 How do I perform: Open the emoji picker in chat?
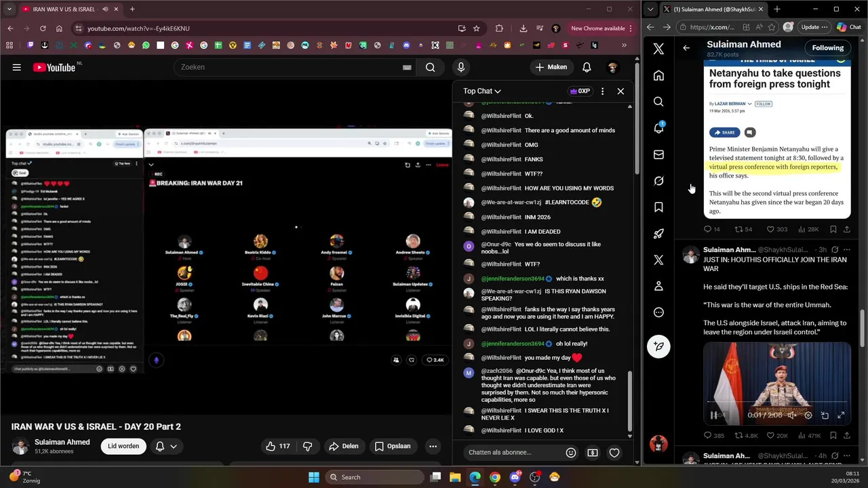tap(571, 452)
